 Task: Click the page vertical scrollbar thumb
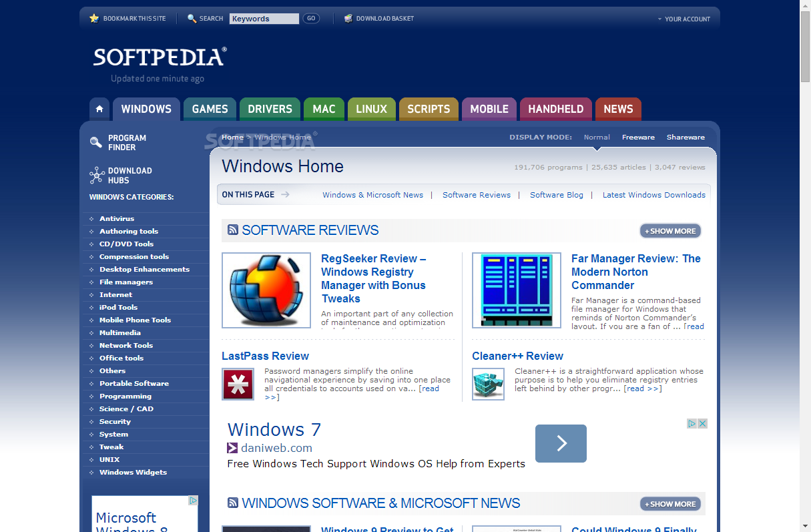(x=805, y=46)
